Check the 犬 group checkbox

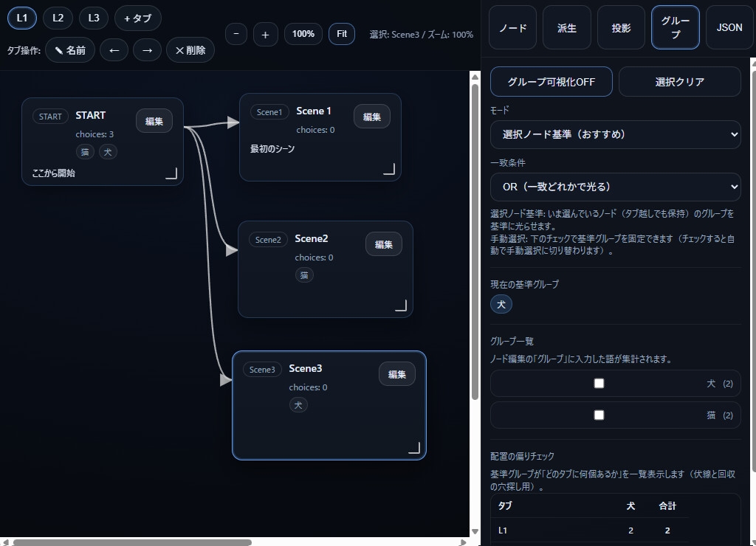click(x=599, y=383)
